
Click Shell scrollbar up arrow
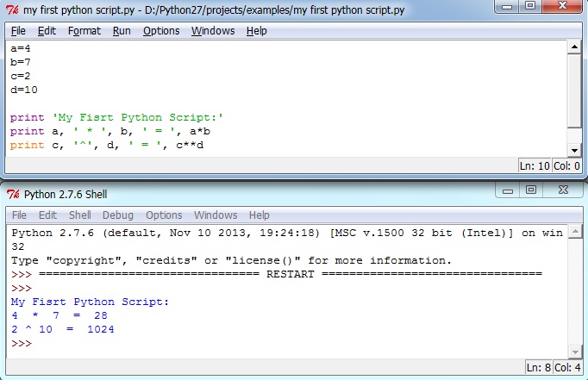point(575,232)
